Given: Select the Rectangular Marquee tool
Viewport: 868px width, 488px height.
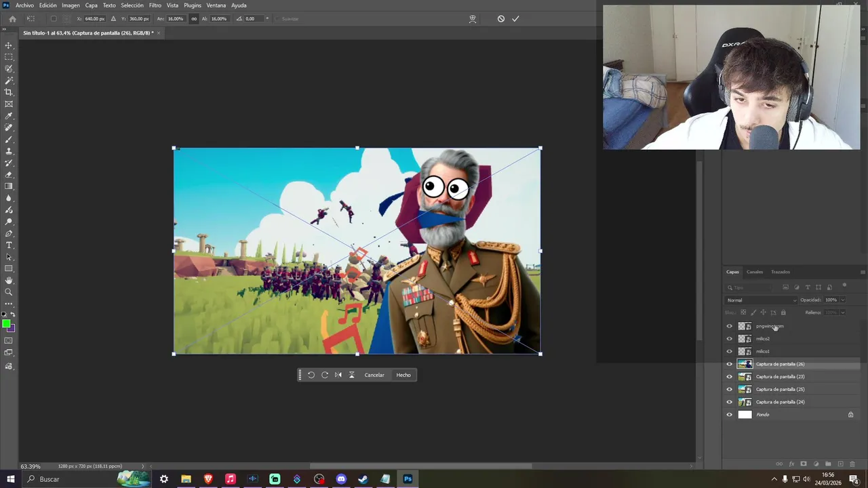Looking at the screenshot, I should pyautogui.click(x=9, y=57).
